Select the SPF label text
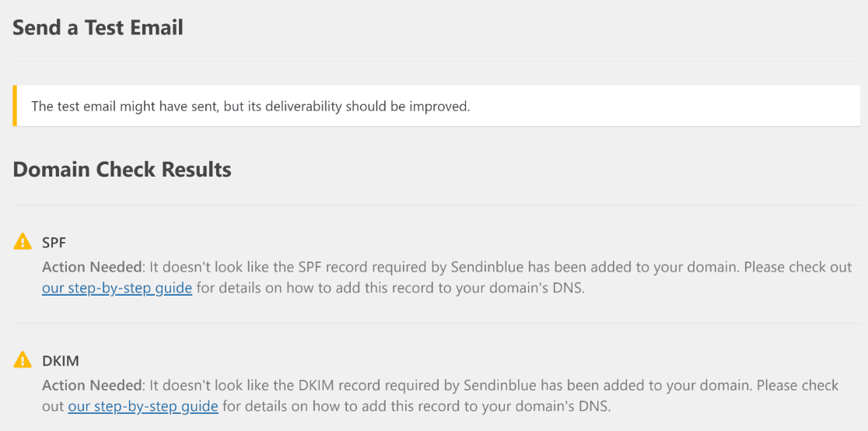The image size is (868, 431). click(x=54, y=243)
